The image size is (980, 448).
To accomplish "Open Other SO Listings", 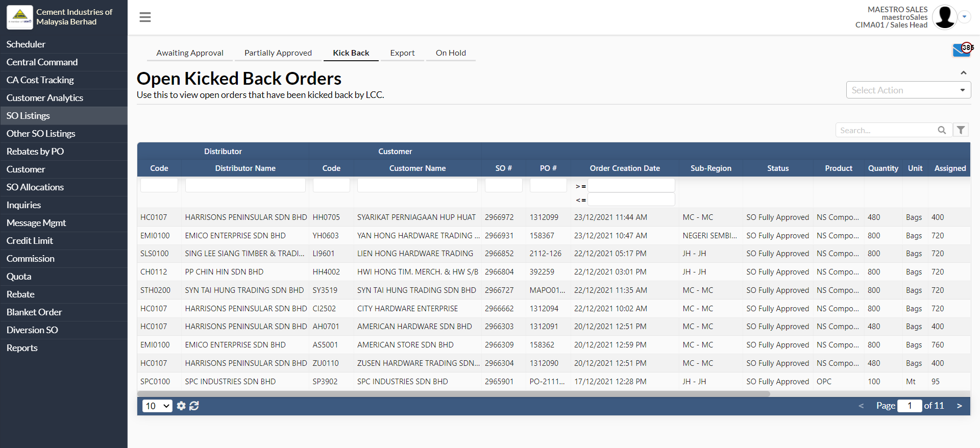I will [64, 134].
